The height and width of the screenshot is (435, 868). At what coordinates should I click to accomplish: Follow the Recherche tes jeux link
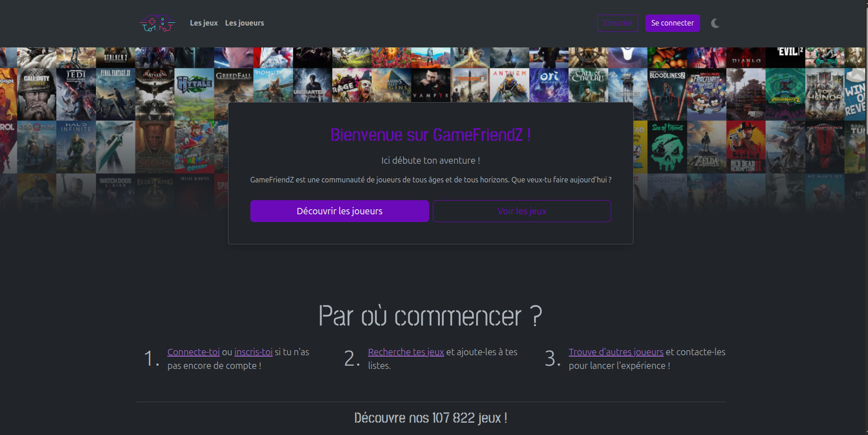[406, 352]
